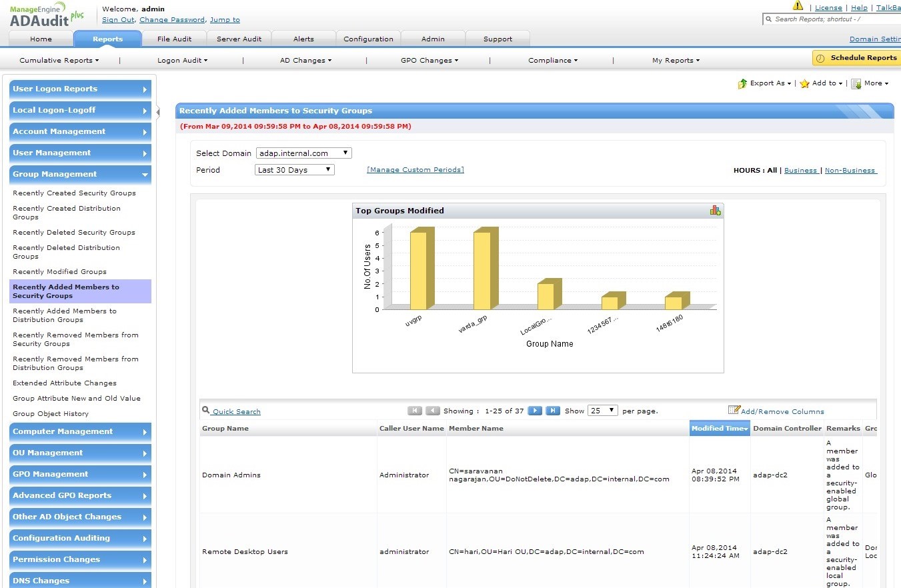Filter hours by Business
This screenshot has width=901, height=588.
pos(800,171)
